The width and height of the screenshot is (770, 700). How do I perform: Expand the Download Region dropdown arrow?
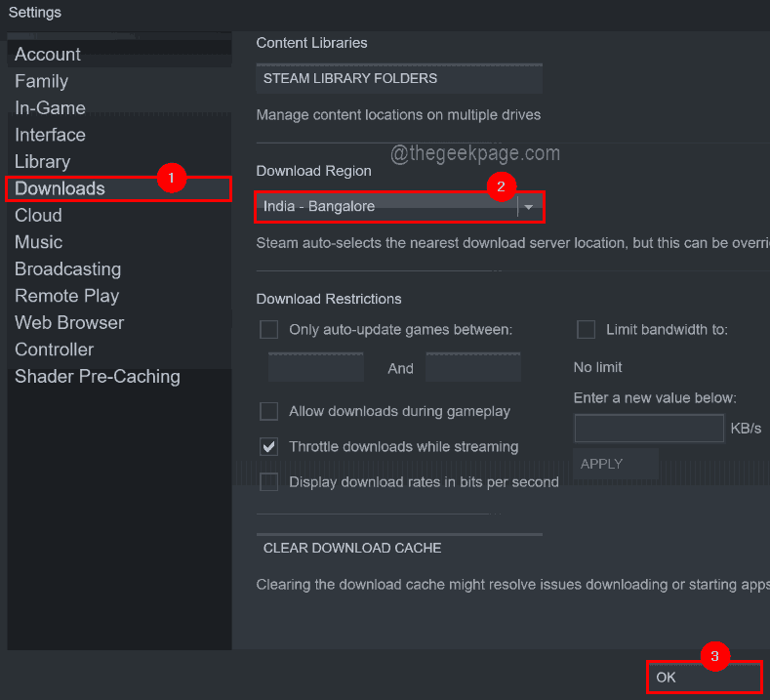point(529,206)
